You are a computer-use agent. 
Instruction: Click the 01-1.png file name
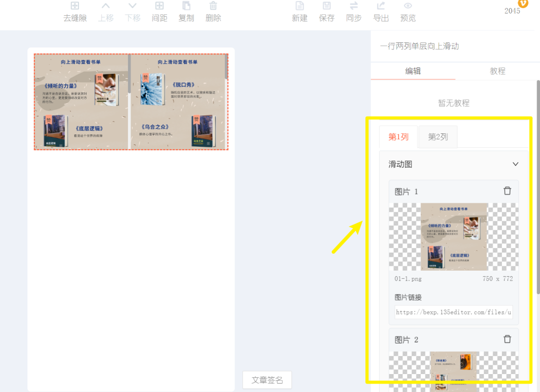(408, 279)
